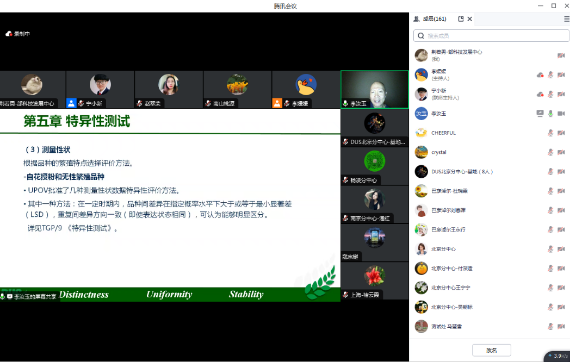Select the red flower avatar participant tile
The image size is (570, 362).
(x=374, y=281)
